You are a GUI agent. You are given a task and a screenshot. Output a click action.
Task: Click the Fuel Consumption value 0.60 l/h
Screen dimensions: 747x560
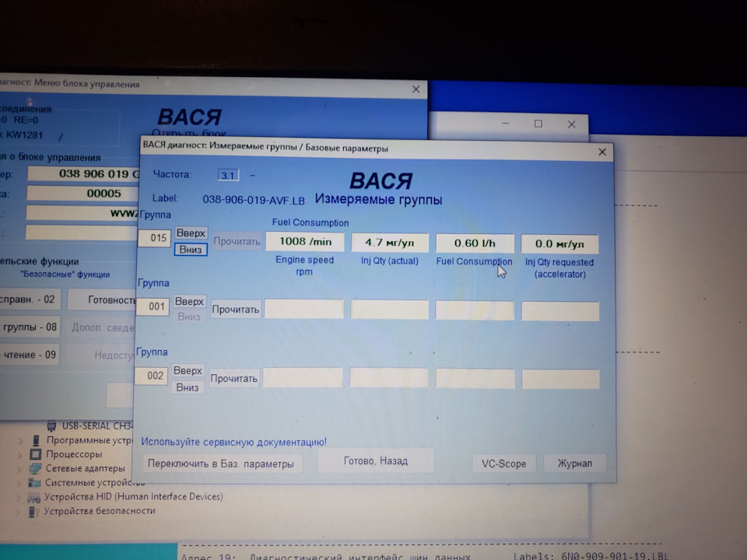click(475, 243)
